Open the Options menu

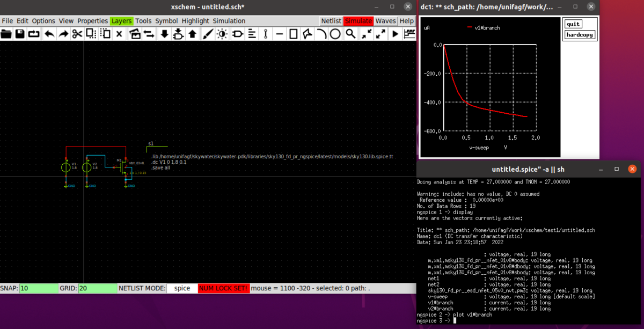click(43, 21)
